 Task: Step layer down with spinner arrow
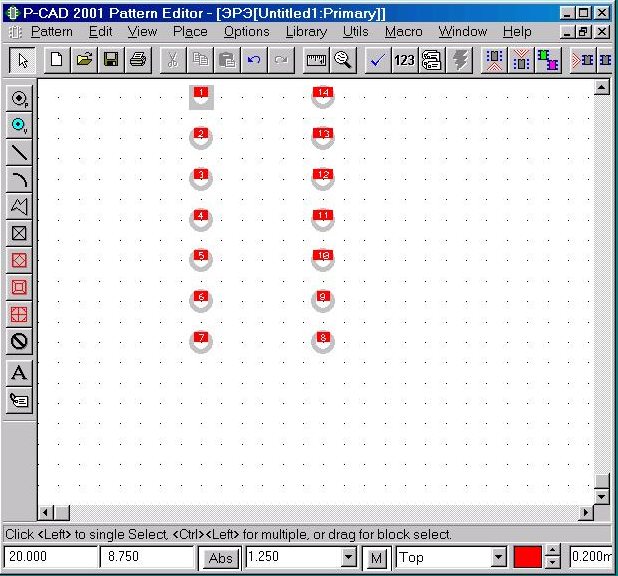click(x=552, y=563)
